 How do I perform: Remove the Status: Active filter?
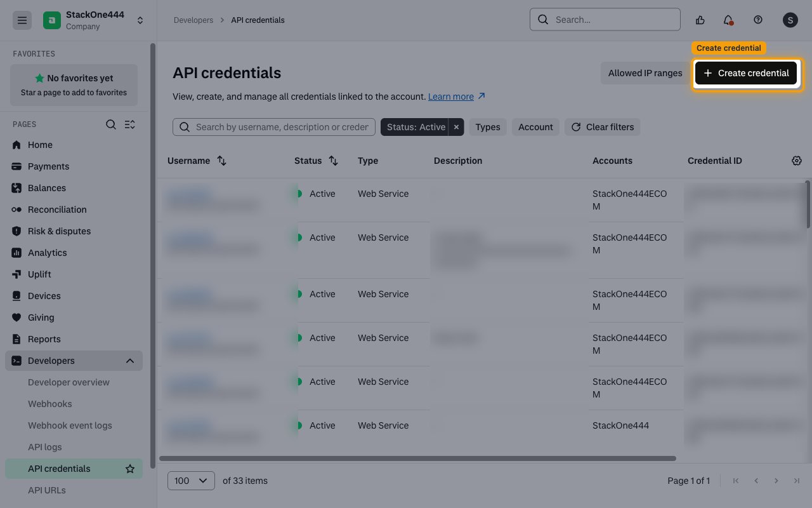[456, 127]
